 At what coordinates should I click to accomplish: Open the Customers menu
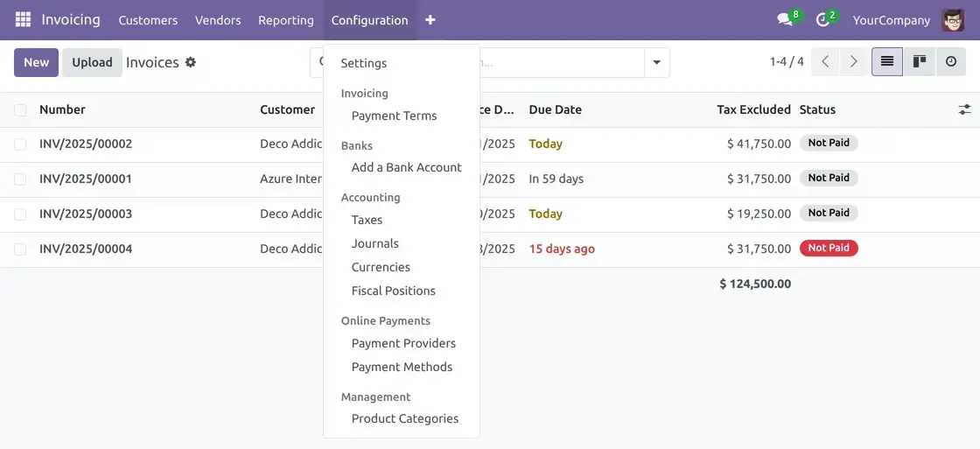coord(148,20)
